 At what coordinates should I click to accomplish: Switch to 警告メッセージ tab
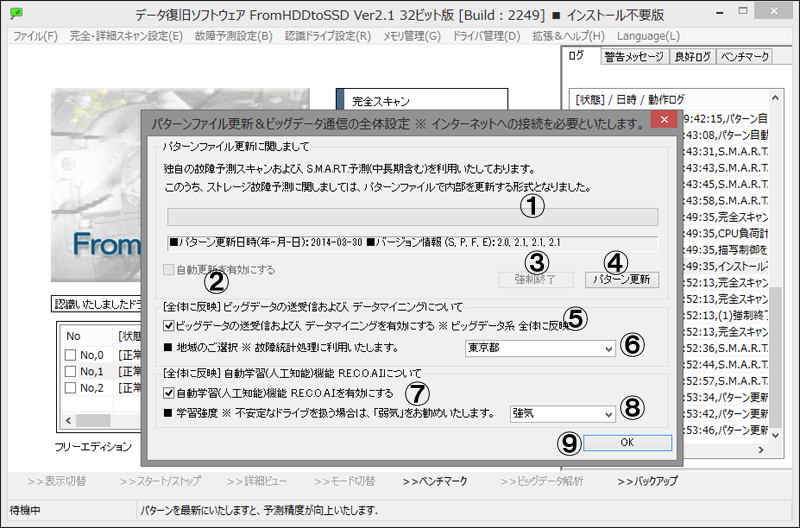634,57
